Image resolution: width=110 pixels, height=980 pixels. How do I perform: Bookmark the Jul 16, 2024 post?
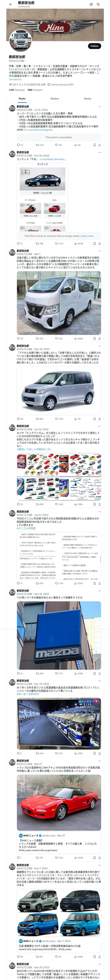95,145
